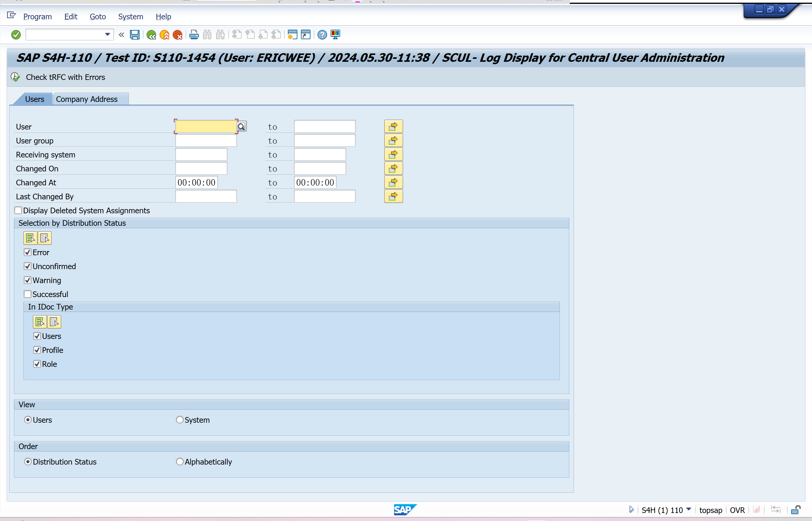Uncheck the Profile IDoc type checkbox
The image size is (812, 521).
(37, 350)
